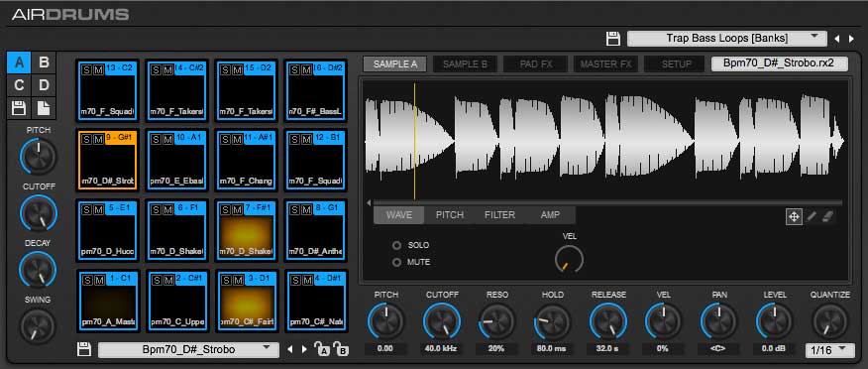Click the VEL knob in wave editor
868x369 pixels.
[x=569, y=259]
